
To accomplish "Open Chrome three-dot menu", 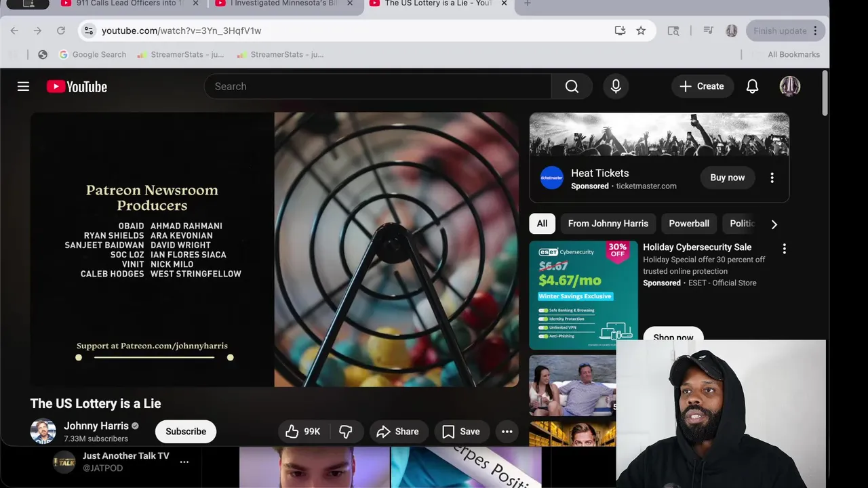I will click(816, 30).
